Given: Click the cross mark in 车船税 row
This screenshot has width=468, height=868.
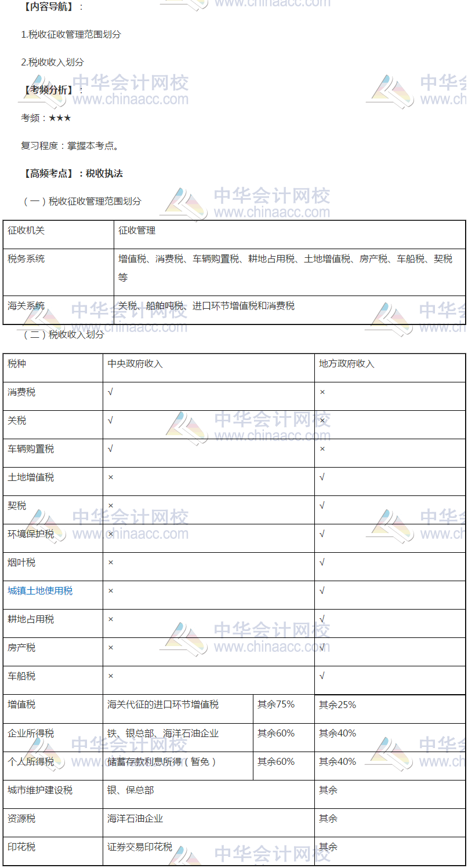Looking at the screenshot, I should [x=111, y=676].
